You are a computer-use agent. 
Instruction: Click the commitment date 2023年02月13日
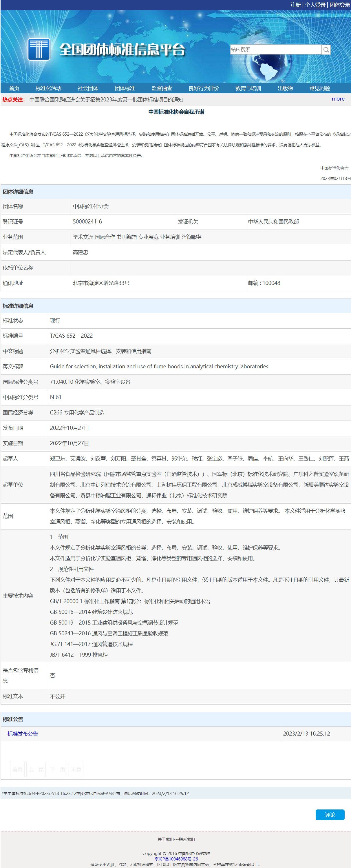(x=335, y=178)
